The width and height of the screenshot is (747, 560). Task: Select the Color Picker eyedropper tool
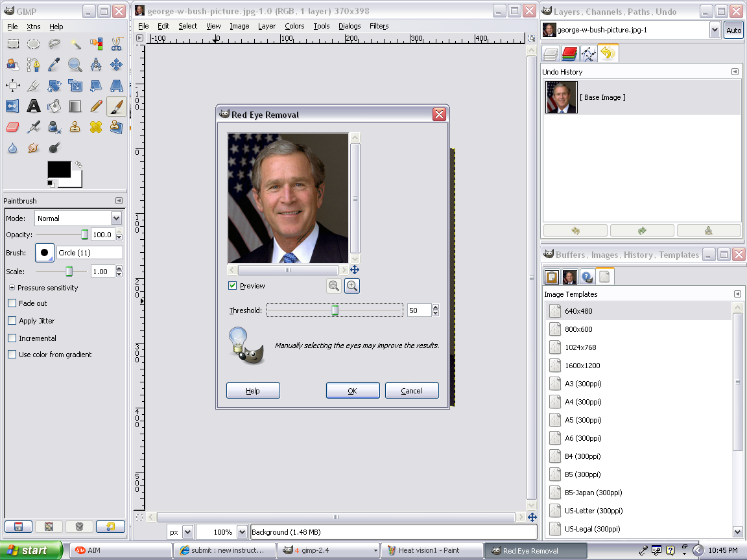54,65
